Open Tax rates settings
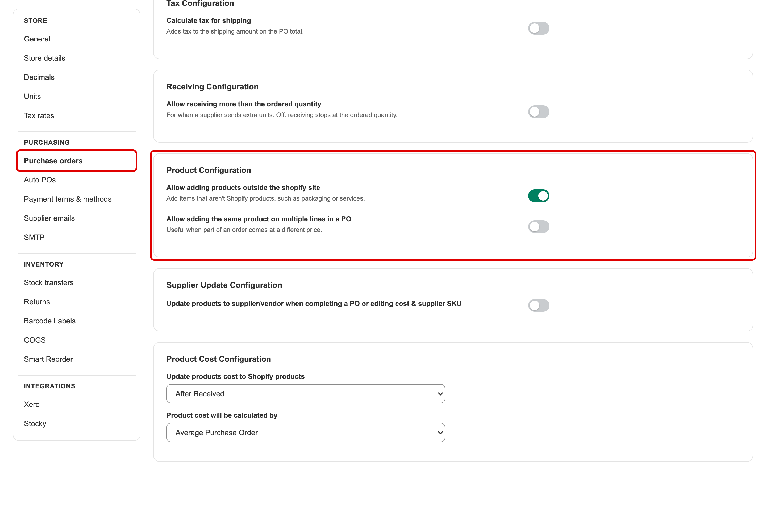 coord(39,116)
